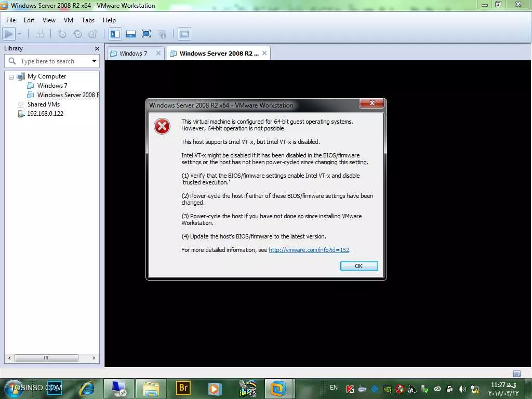Open Adobe Bridge from the taskbar
This screenshot has height=399, width=532.
click(x=183, y=388)
